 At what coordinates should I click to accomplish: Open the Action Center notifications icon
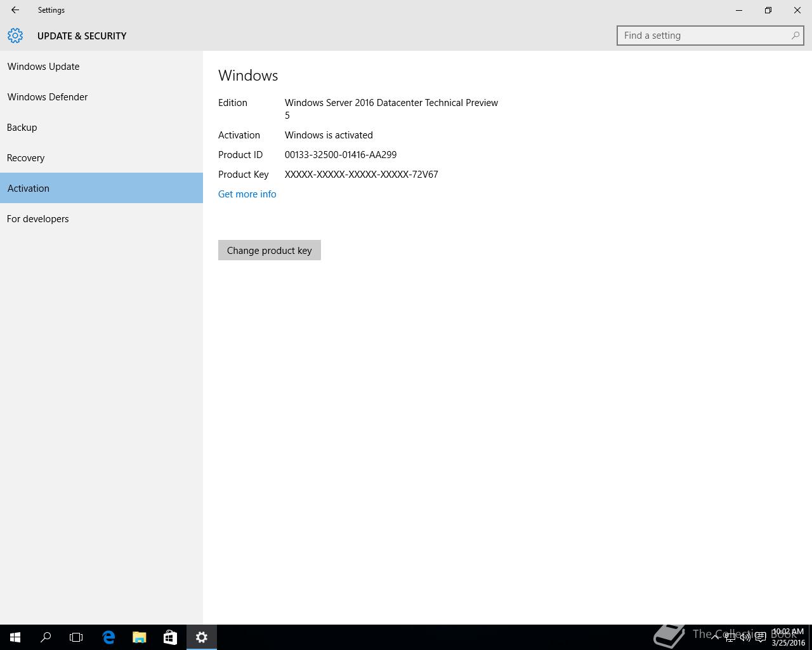(761, 637)
